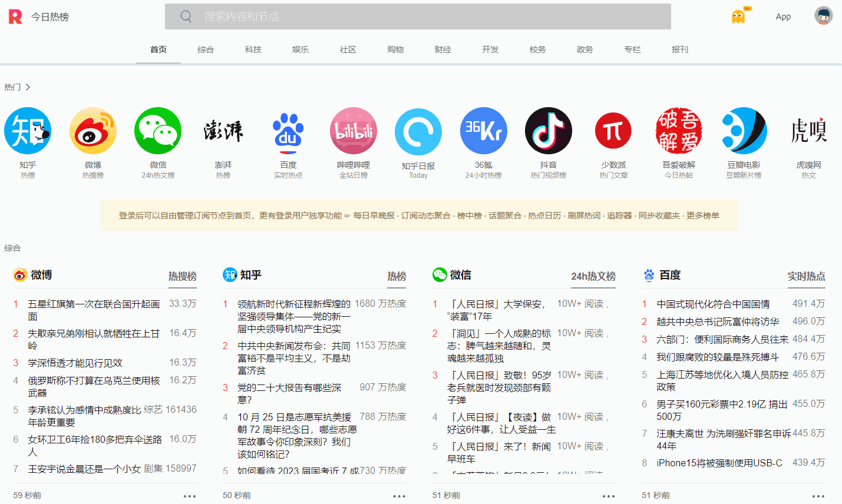Image resolution: width=842 pixels, height=504 pixels.
Task: Open the 澎湃 hot list icon
Action: 223,131
